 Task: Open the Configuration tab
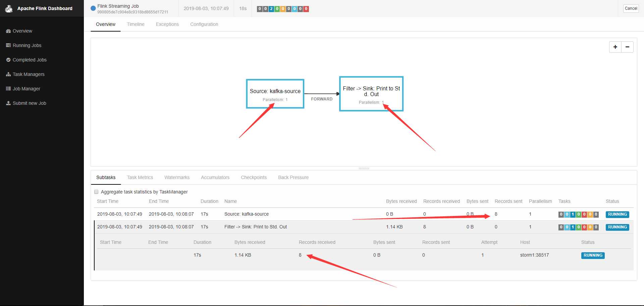pos(204,24)
